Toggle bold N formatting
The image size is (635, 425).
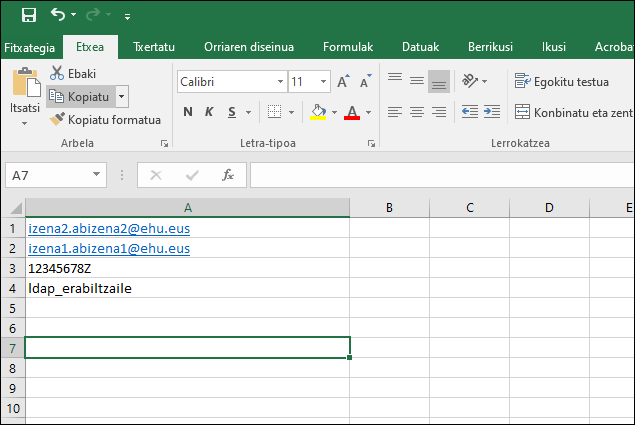pos(188,112)
